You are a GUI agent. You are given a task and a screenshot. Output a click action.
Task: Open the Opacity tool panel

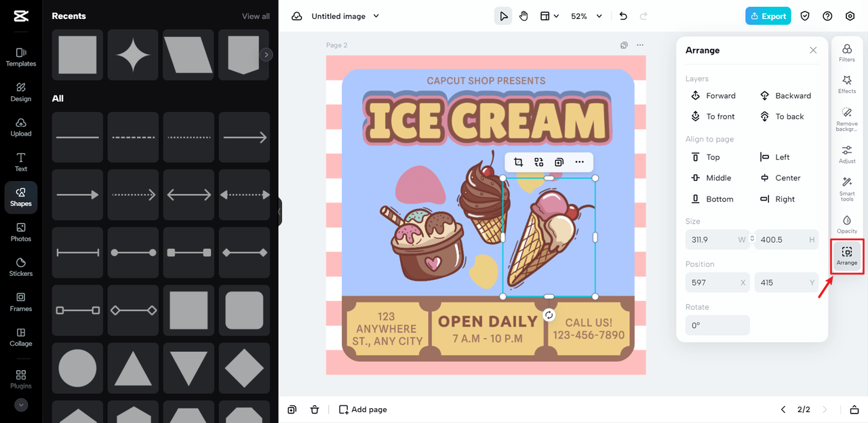(x=847, y=224)
